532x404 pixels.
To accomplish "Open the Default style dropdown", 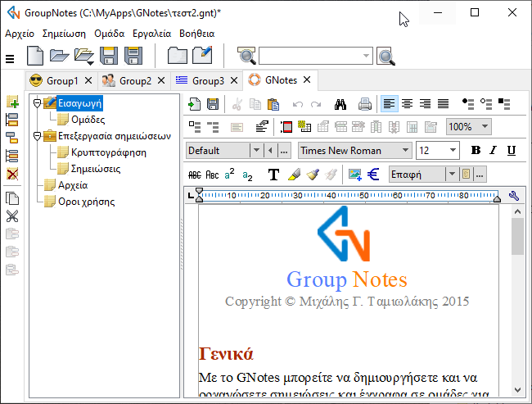I will [x=256, y=150].
